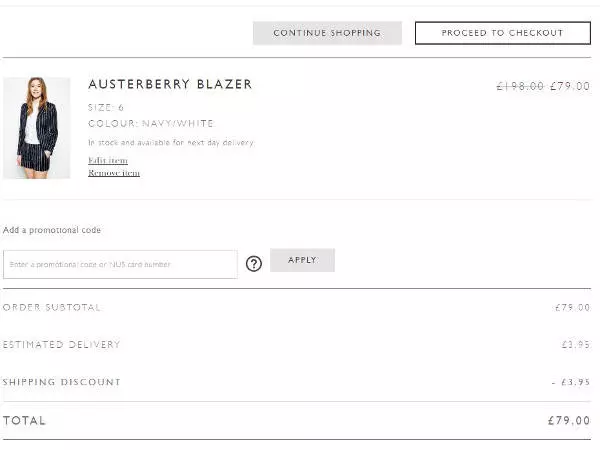600x450 pixels.
Task: Click the crossed-out £198.00 original price
Action: [520, 87]
